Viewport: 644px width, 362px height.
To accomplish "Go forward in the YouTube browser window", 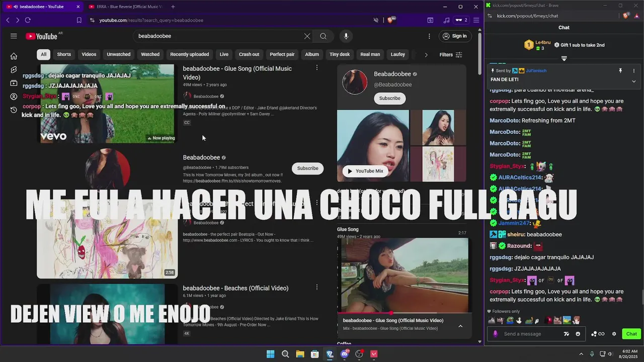I will [x=17, y=20].
